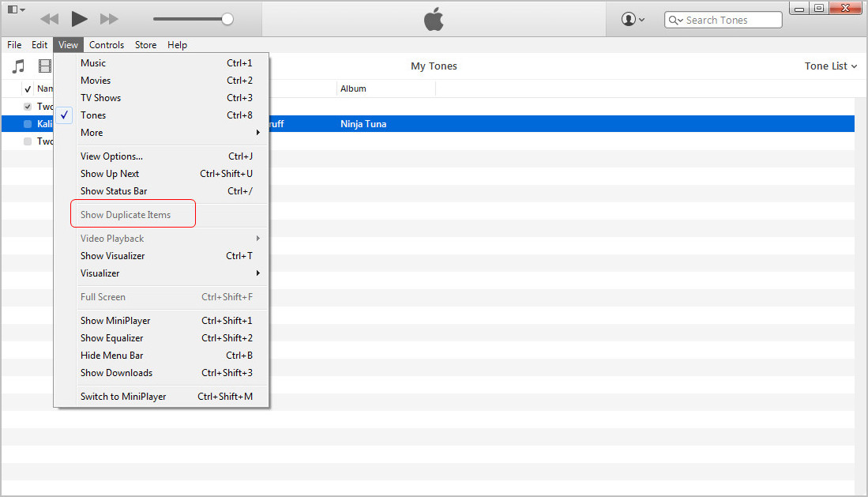Uncheck the first tone row checkbox

coord(28,107)
